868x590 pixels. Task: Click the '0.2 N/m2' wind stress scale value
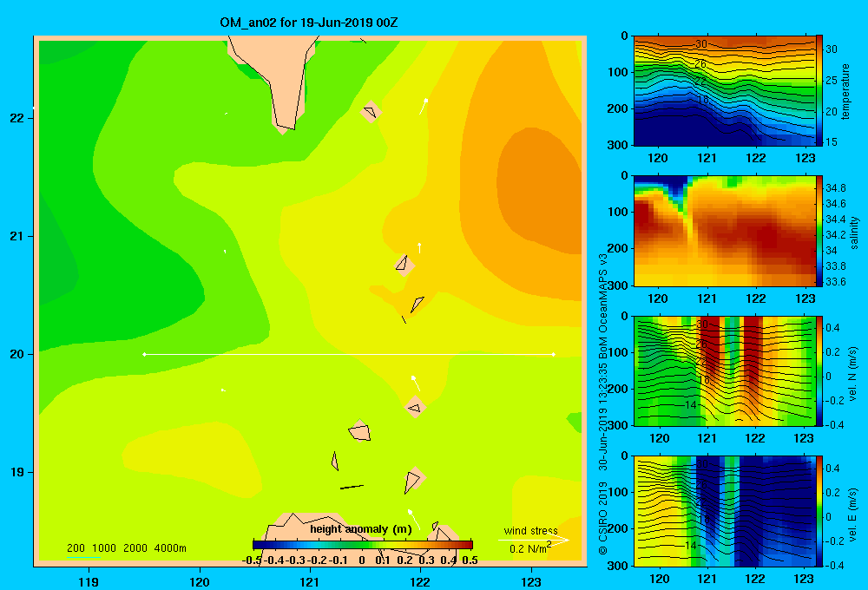point(529,548)
